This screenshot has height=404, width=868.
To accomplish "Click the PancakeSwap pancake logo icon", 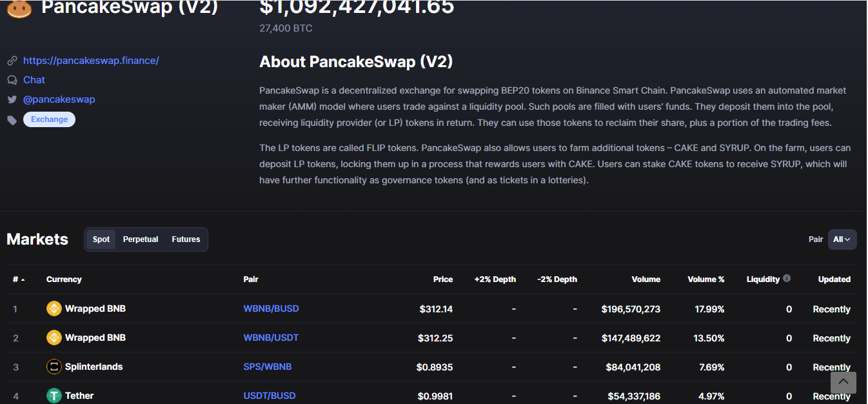I will [19, 8].
